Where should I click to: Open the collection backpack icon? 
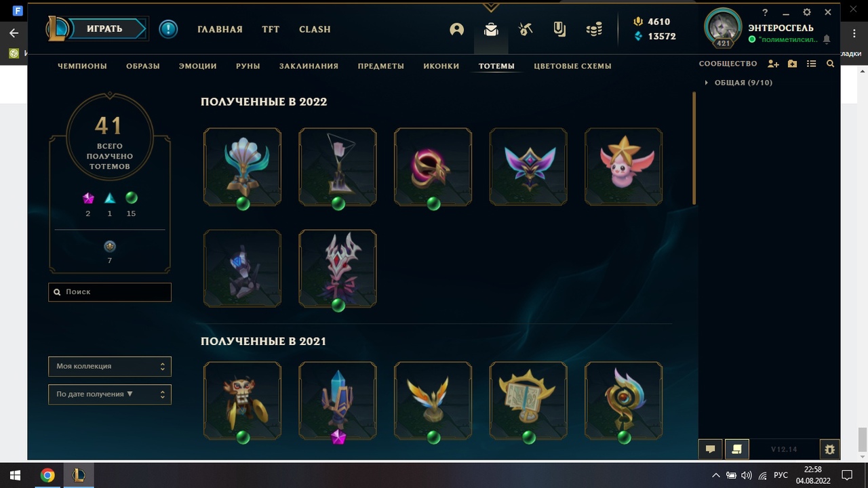[491, 29]
